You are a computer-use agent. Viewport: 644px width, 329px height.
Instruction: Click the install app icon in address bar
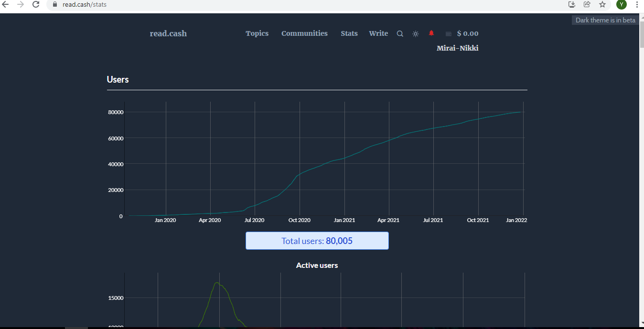(571, 4)
